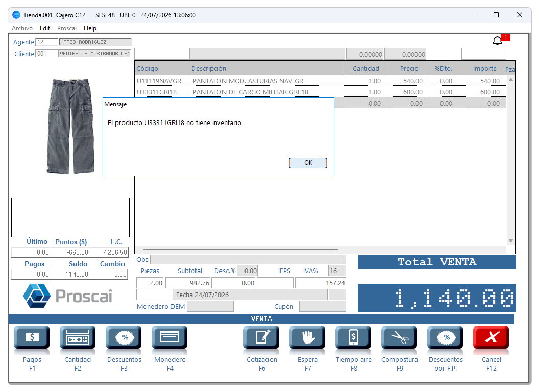Click the Importe column header
540x392 pixels.
pyautogui.click(x=479, y=68)
